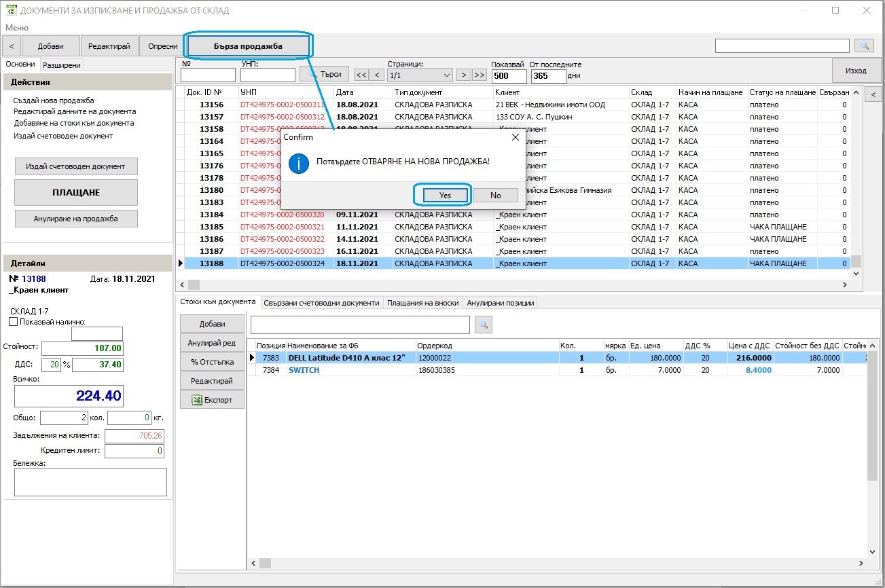
Task: Click the down arrow of the documents table scrollbar
Action: (856, 273)
